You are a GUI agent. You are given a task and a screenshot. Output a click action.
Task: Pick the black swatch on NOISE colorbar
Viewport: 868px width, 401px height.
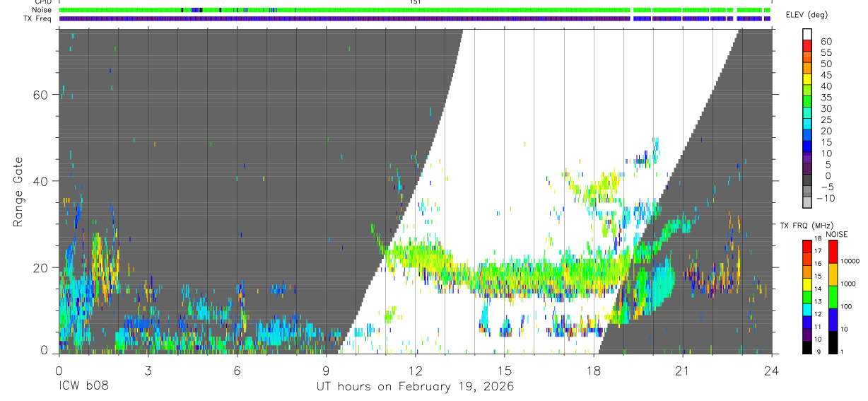coord(833,342)
